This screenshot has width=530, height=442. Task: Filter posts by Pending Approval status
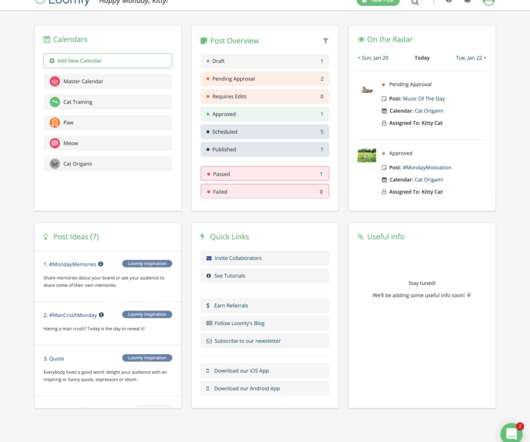click(x=265, y=79)
